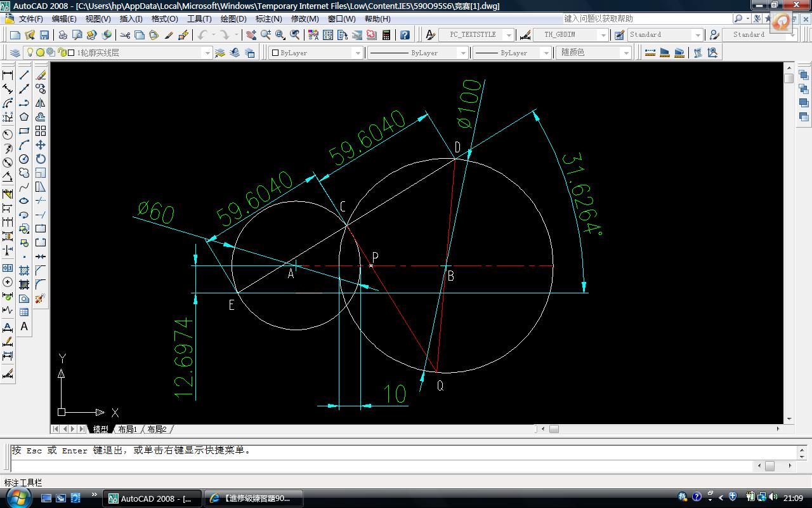Select the Rectangle draw tool
Screen dimensions: 812x508
24,131
